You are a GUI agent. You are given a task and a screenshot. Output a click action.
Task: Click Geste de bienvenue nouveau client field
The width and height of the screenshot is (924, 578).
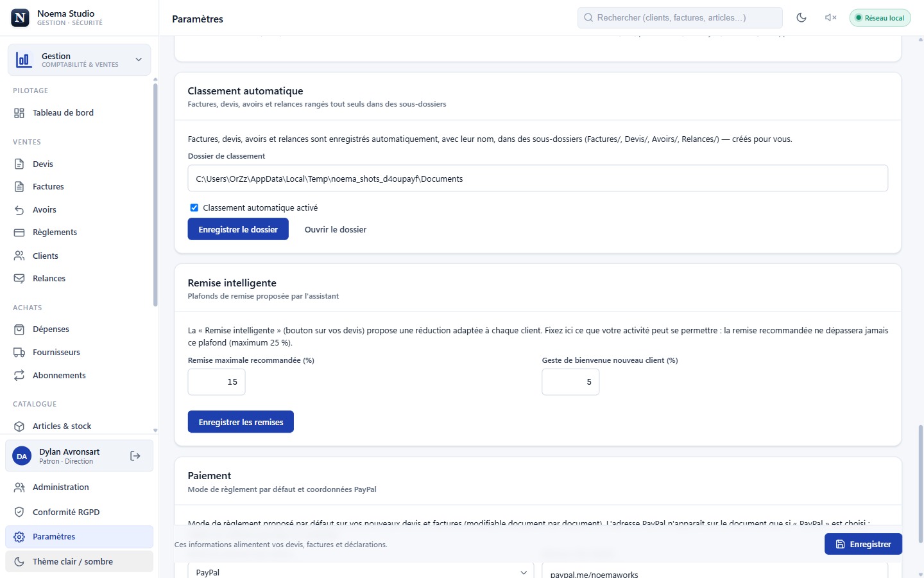(570, 382)
